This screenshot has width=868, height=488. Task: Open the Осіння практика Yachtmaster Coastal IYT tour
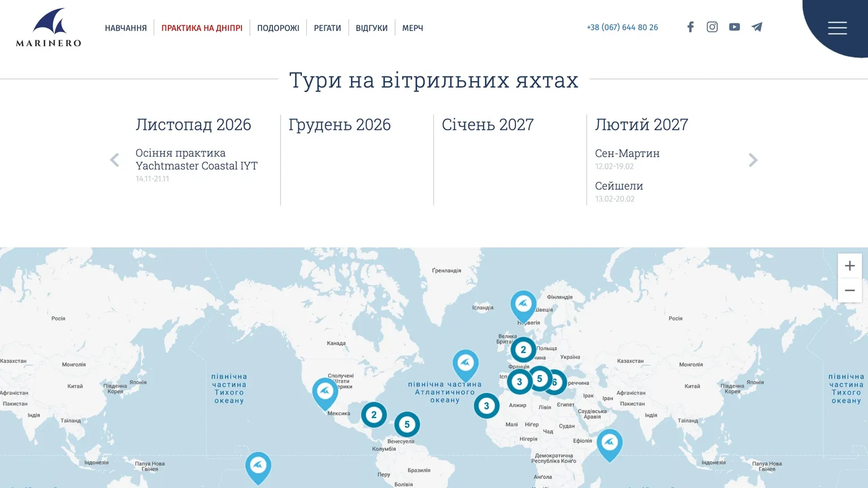click(x=197, y=159)
